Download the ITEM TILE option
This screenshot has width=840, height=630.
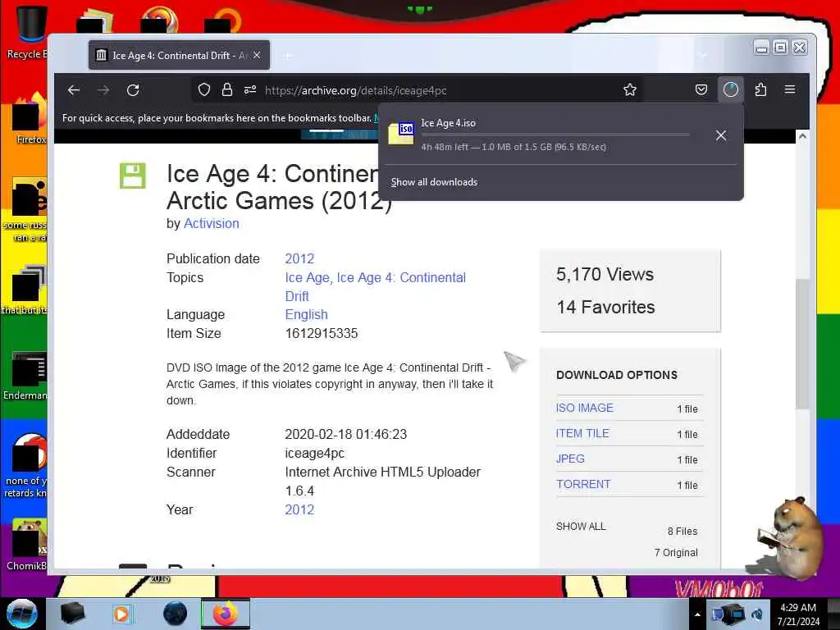(582, 433)
